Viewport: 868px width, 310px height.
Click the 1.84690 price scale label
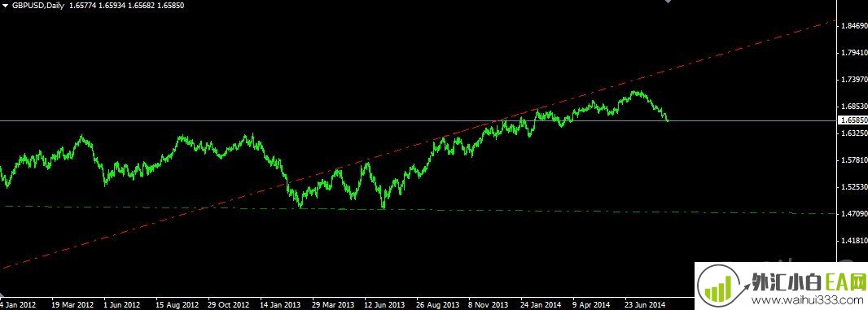pyautogui.click(x=853, y=26)
